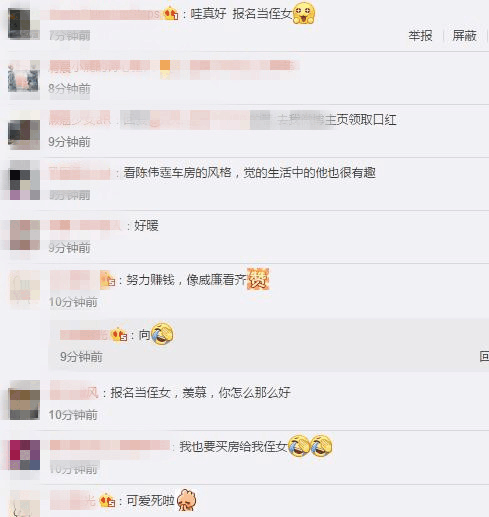Image resolution: width=489 pixels, height=517 pixels.
Task: Click the member badge before 哇真好 comment
Action: pyautogui.click(x=171, y=14)
